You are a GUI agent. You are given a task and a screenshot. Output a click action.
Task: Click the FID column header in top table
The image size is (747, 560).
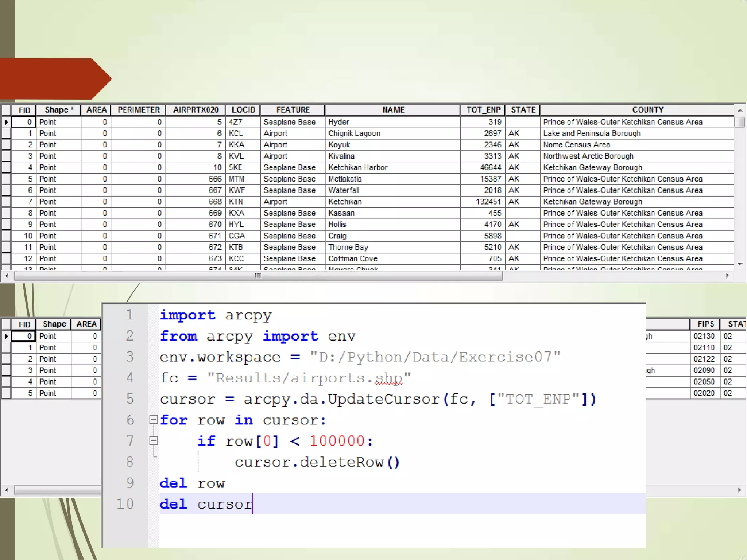(x=24, y=110)
